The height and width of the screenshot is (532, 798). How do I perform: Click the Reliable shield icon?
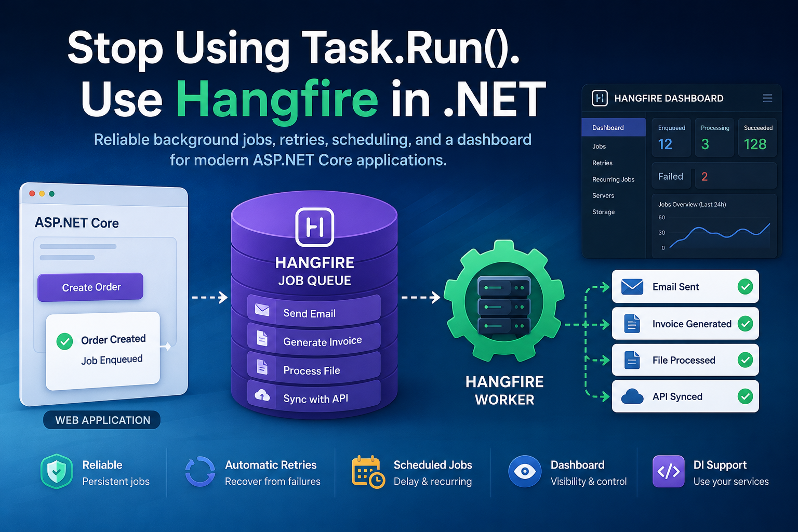pyautogui.click(x=56, y=472)
